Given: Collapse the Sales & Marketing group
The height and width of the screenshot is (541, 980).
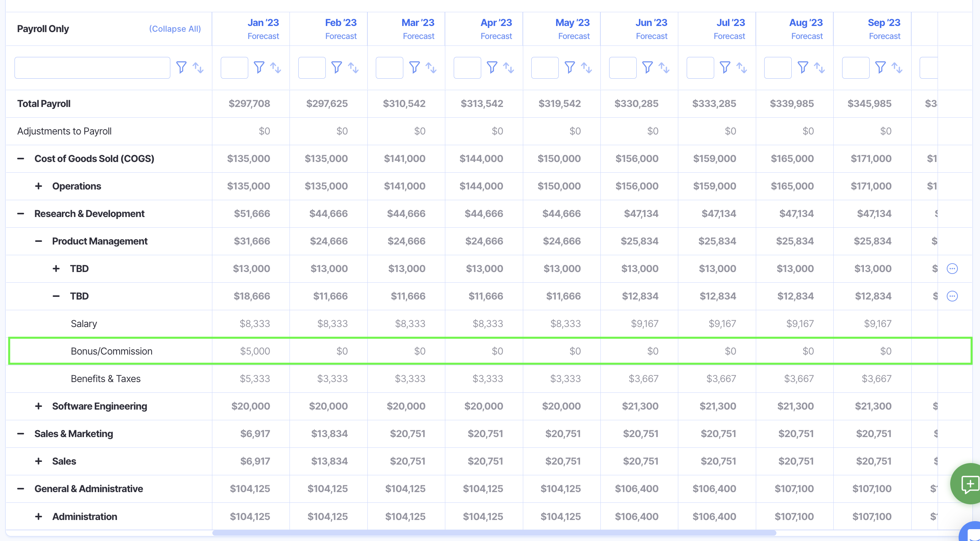Looking at the screenshot, I should tap(21, 434).
